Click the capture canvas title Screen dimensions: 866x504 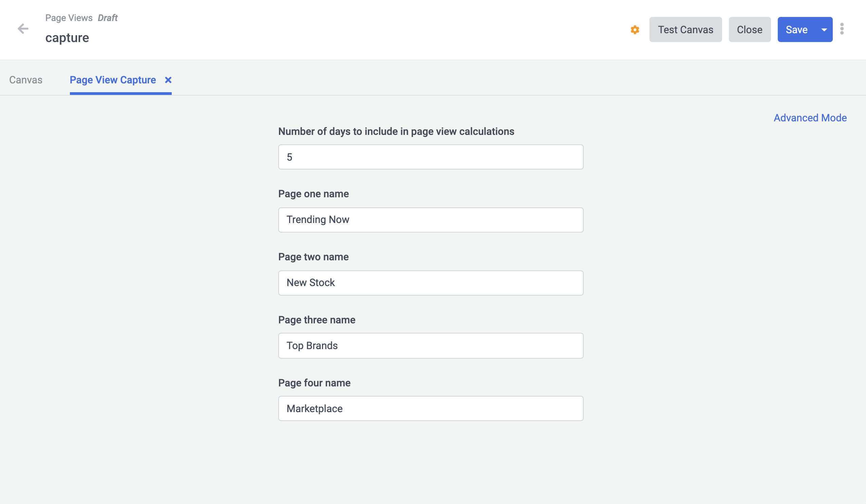67,38
